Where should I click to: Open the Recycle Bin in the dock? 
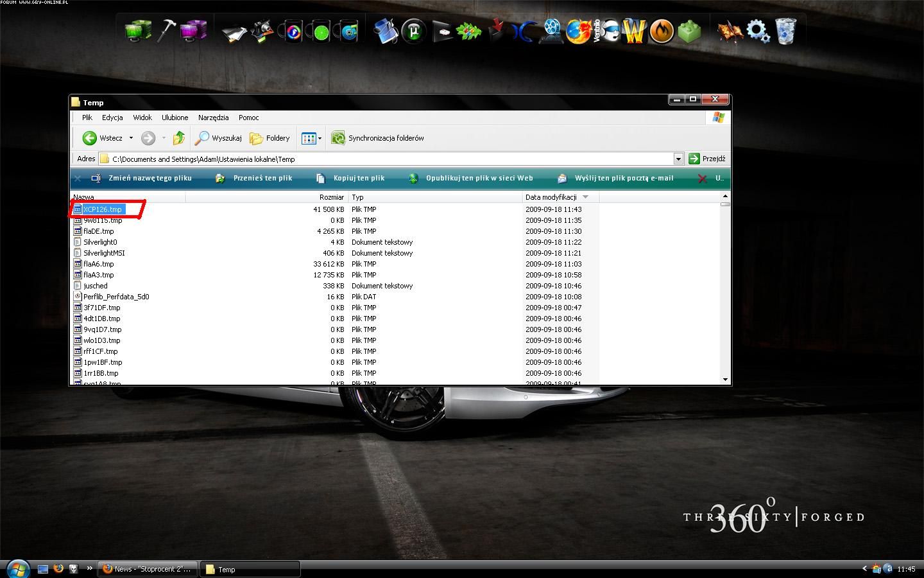(785, 31)
